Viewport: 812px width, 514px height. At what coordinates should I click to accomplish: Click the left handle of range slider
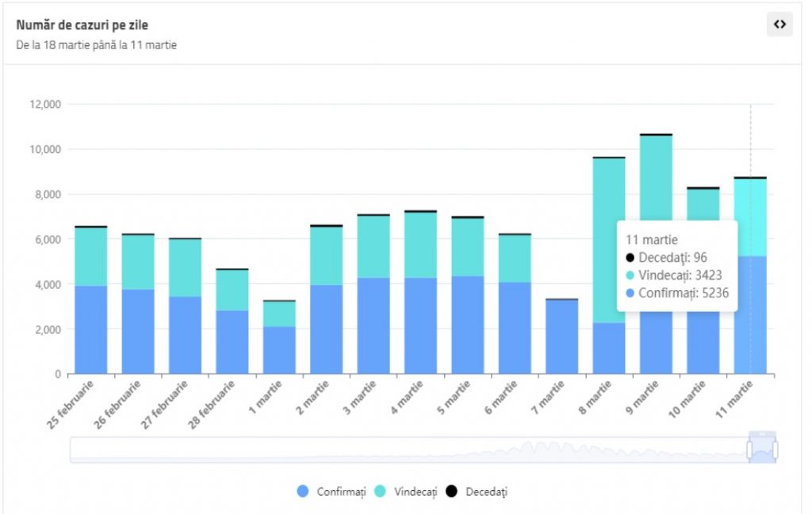pyautogui.click(x=749, y=450)
